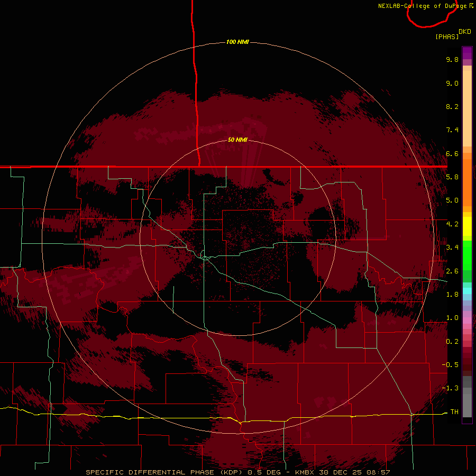This screenshot has width=476, height=476.
Task: Click the SPECIFIC DIFFERENTIAL PHASE (KDP) caption text
Action: click(163, 472)
